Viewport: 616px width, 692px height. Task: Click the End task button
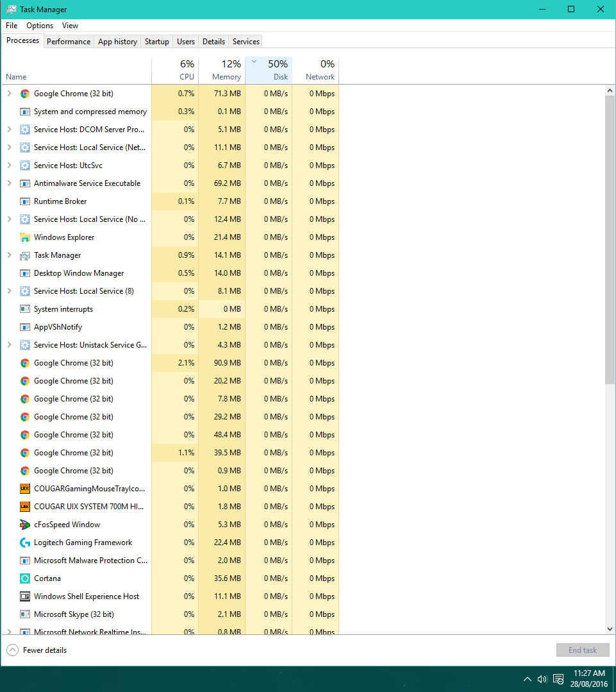583,650
